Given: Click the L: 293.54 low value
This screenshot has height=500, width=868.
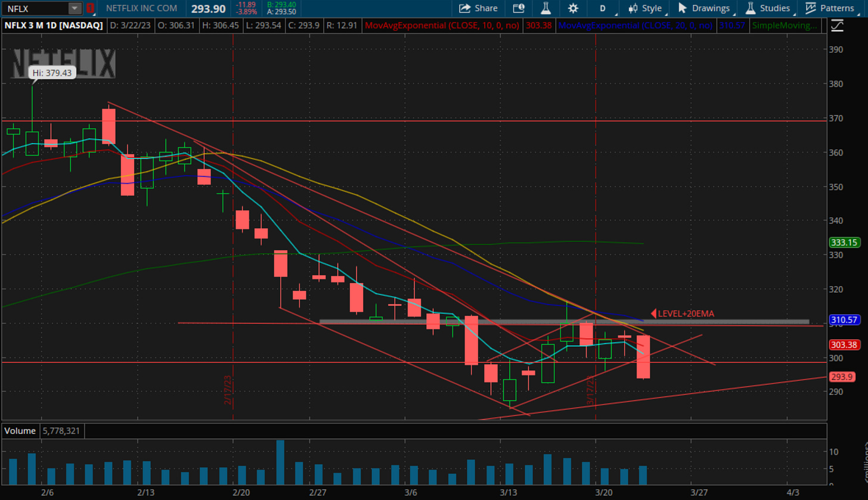Looking at the screenshot, I should (263, 26).
